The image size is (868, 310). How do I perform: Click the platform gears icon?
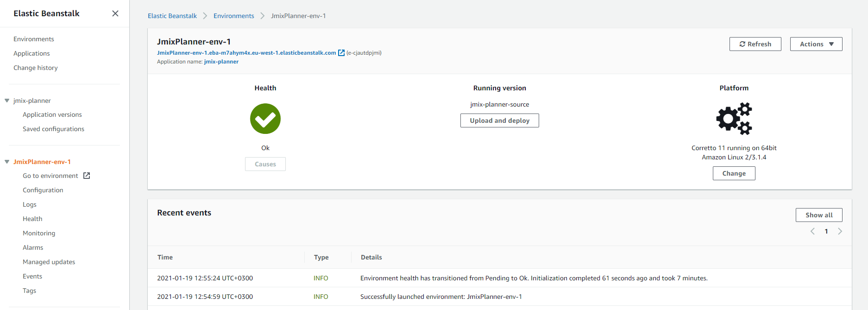coord(734,119)
